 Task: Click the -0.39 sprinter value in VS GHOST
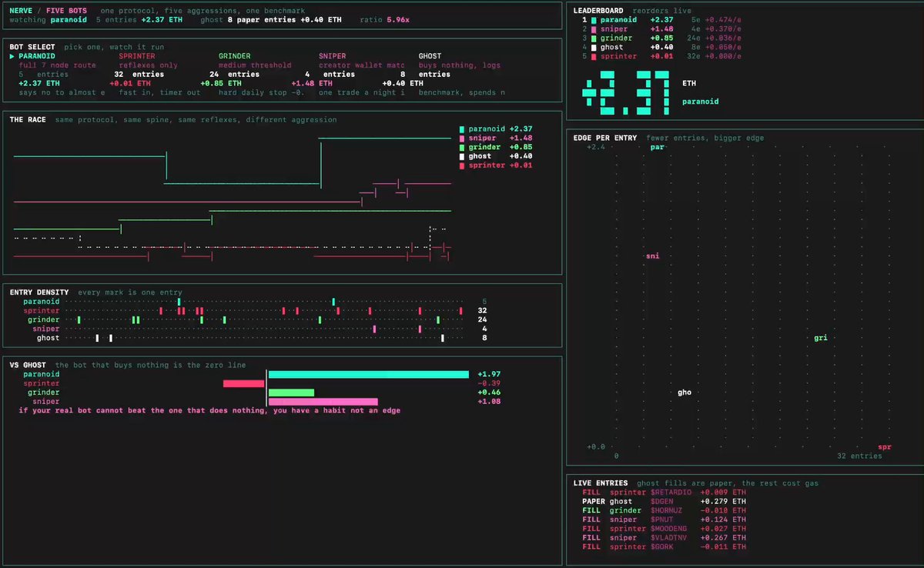click(489, 383)
